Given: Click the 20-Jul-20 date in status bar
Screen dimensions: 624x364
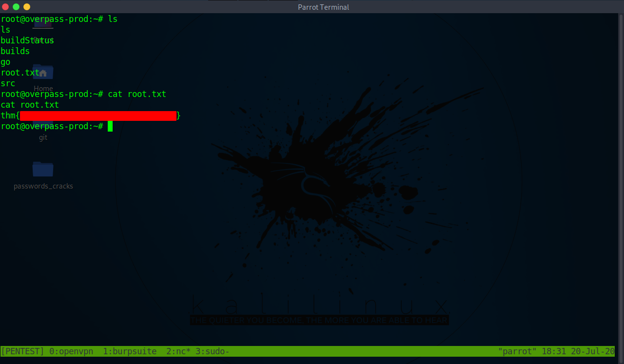Looking at the screenshot, I should (x=593, y=351).
